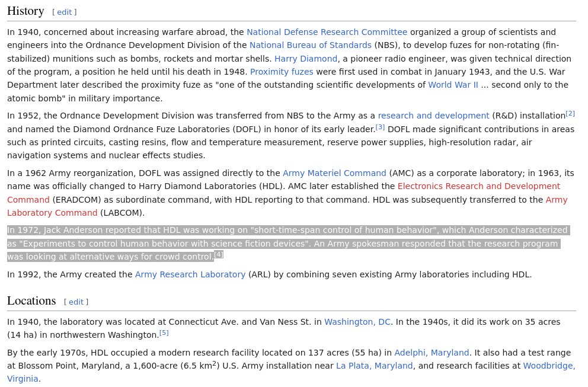Viewport: 588px width, 387px height.
Task: Open the Adelphi, Maryland link
Action: pyautogui.click(x=432, y=353)
